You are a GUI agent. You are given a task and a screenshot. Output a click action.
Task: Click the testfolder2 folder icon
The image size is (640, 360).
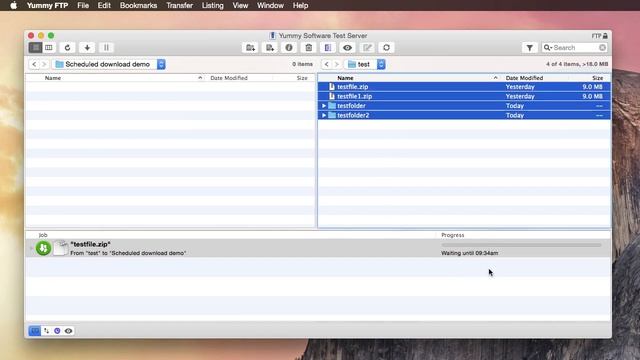(x=332, y=116)
